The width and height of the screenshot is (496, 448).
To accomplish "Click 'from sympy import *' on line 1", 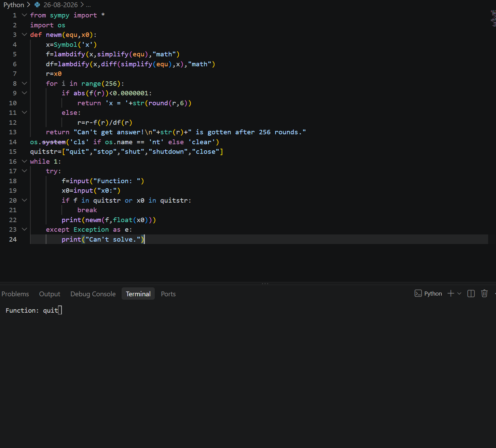I will (x=67, y=15).
